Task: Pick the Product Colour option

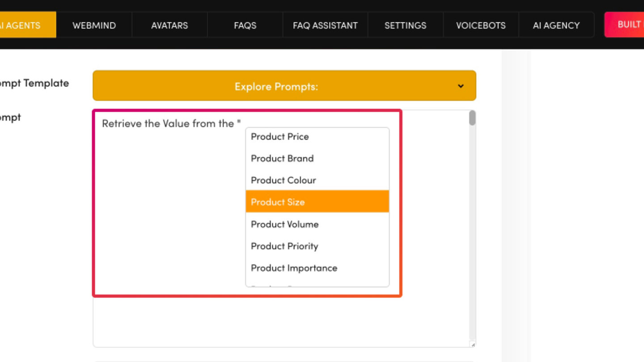Action: point(284,181)
